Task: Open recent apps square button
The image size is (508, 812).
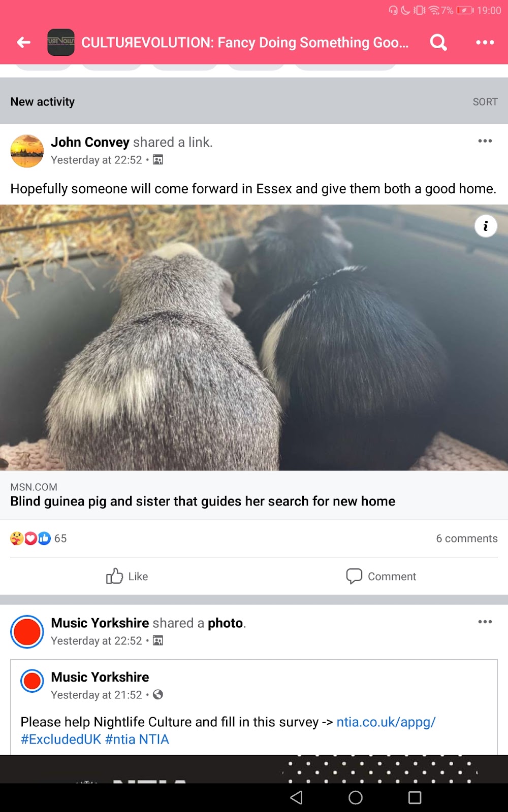Action: 415,798
